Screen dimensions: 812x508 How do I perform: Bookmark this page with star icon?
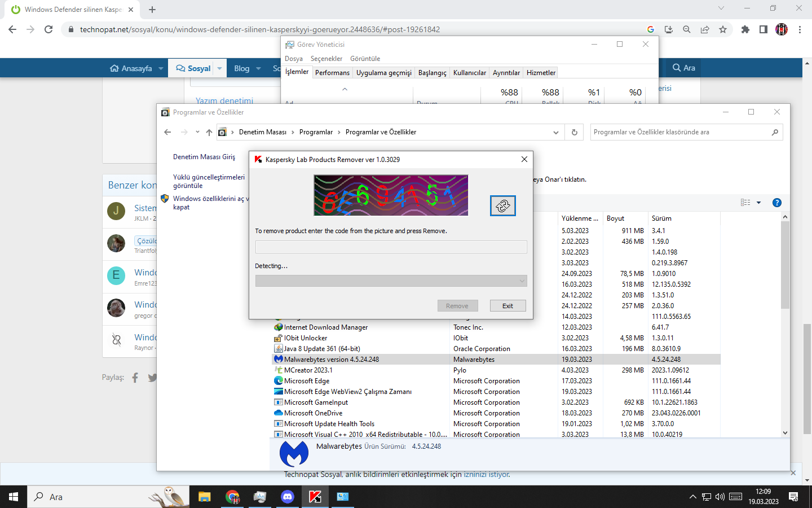723,29
